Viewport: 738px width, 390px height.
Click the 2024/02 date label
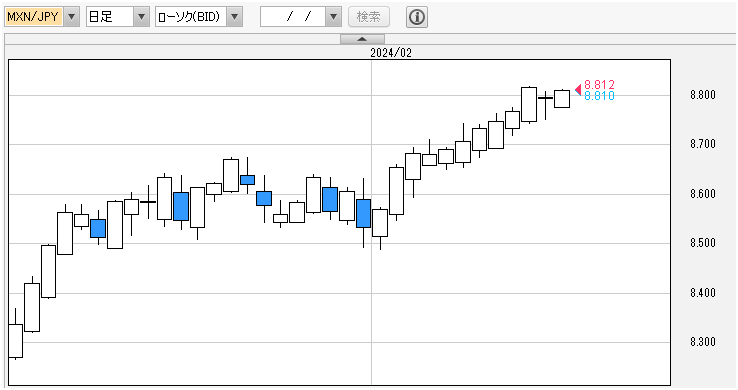point(391,53)
